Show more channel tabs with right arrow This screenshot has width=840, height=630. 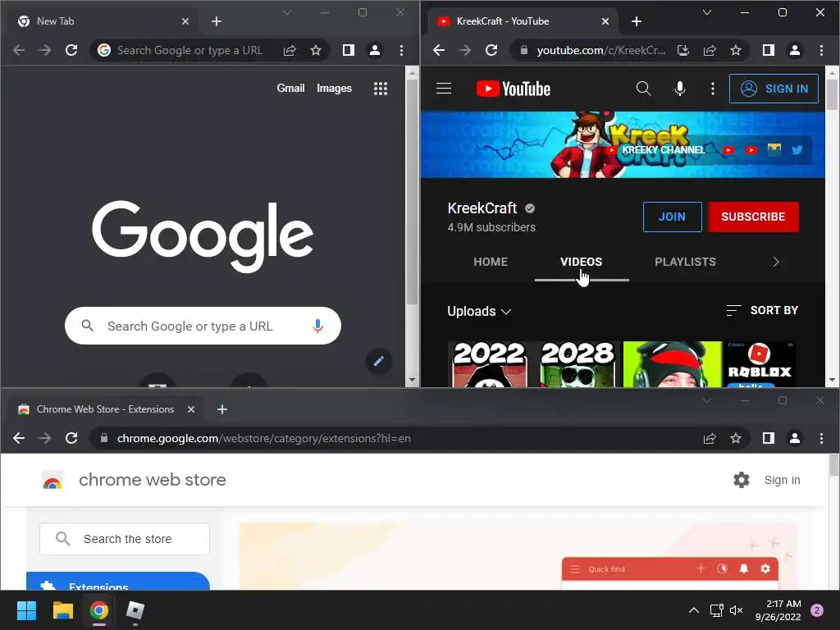pyautogui.click(x=775, y=262)
